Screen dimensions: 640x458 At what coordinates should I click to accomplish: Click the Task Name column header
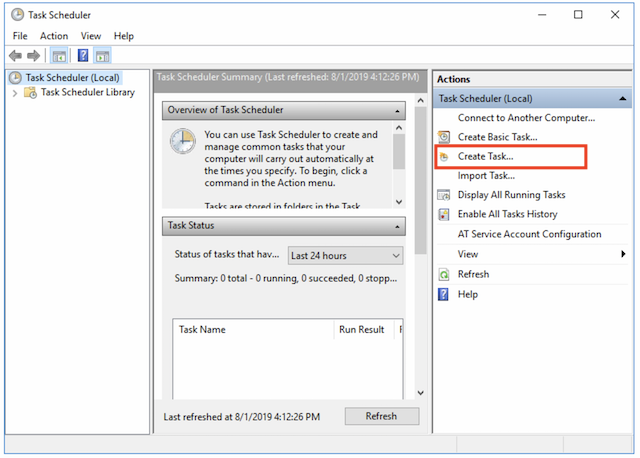253,329
